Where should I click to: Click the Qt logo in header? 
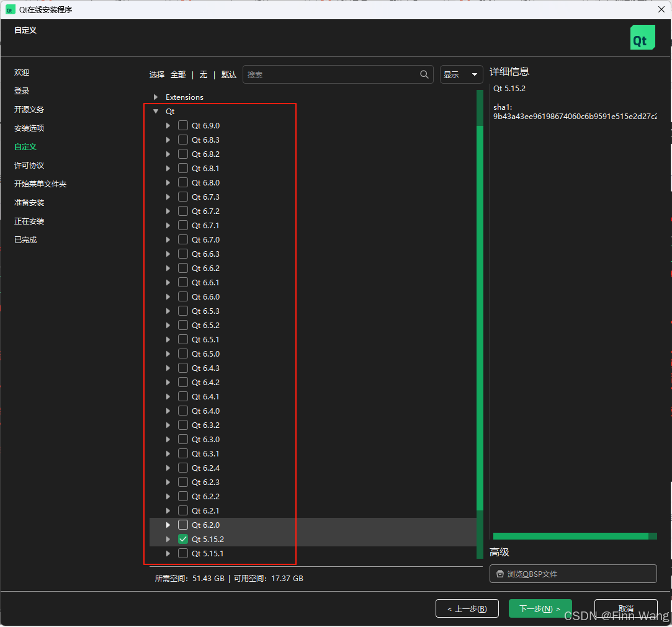click(642, 37)
